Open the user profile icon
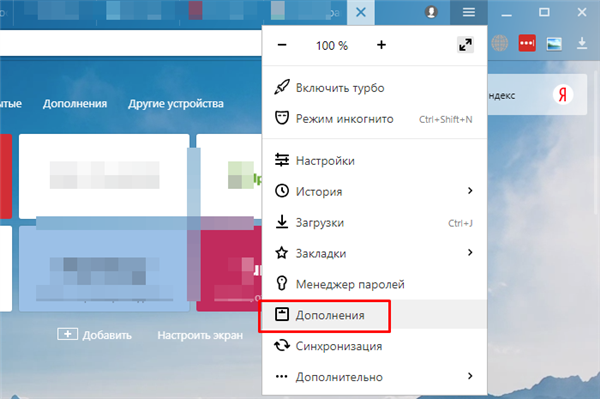The height and width of the screenshot is (399, 600). [431, 12]
